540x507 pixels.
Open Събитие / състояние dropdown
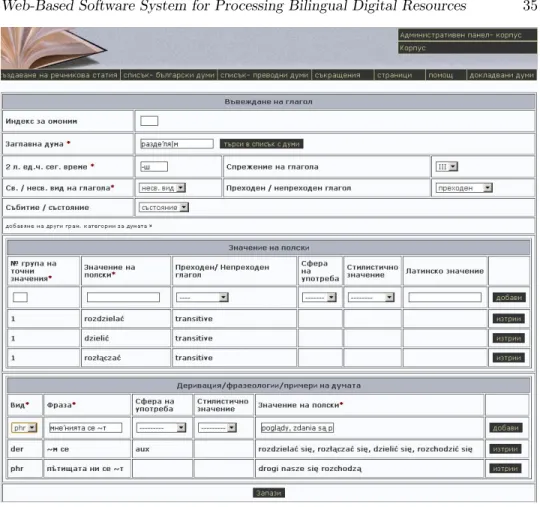164,208
